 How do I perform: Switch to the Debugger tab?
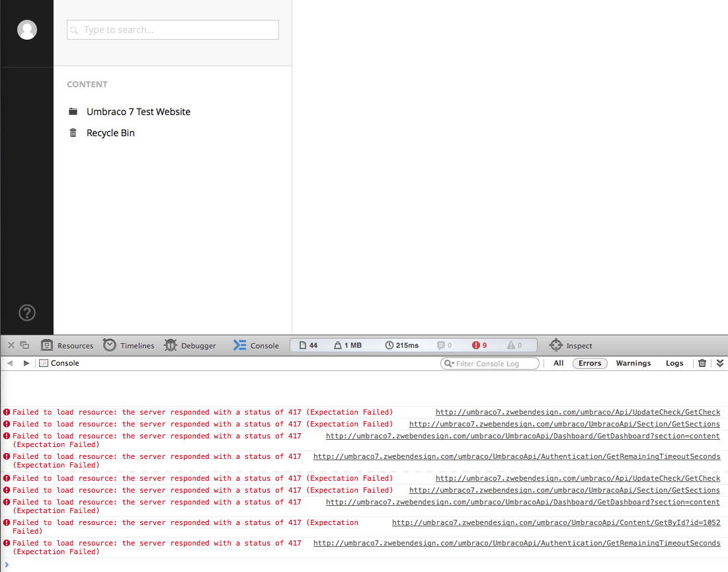pos(190,345)
